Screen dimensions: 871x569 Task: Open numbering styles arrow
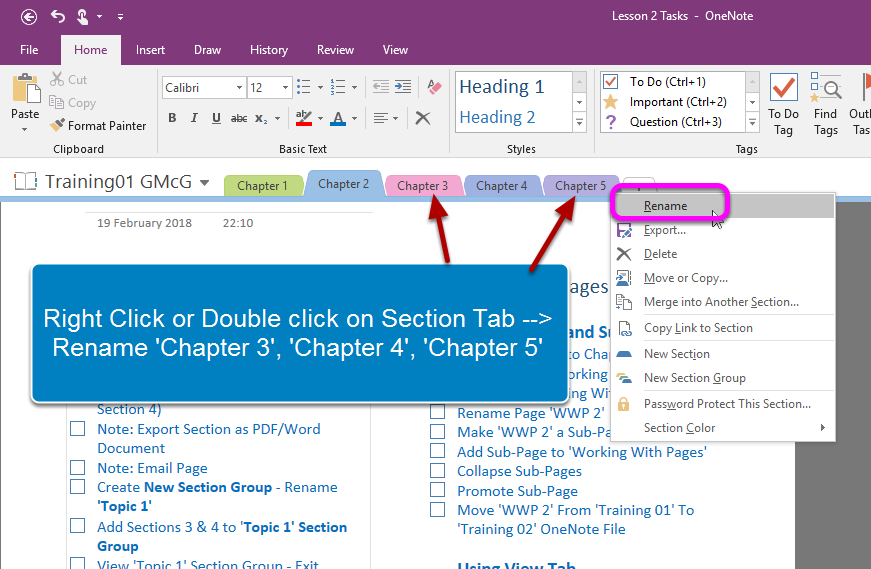pyautogui.click(x=354, y=87)
